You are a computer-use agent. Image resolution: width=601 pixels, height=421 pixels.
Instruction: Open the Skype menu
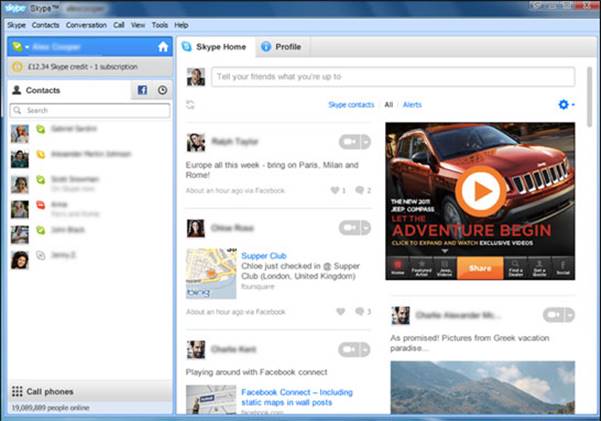click(x=16, y=25)
